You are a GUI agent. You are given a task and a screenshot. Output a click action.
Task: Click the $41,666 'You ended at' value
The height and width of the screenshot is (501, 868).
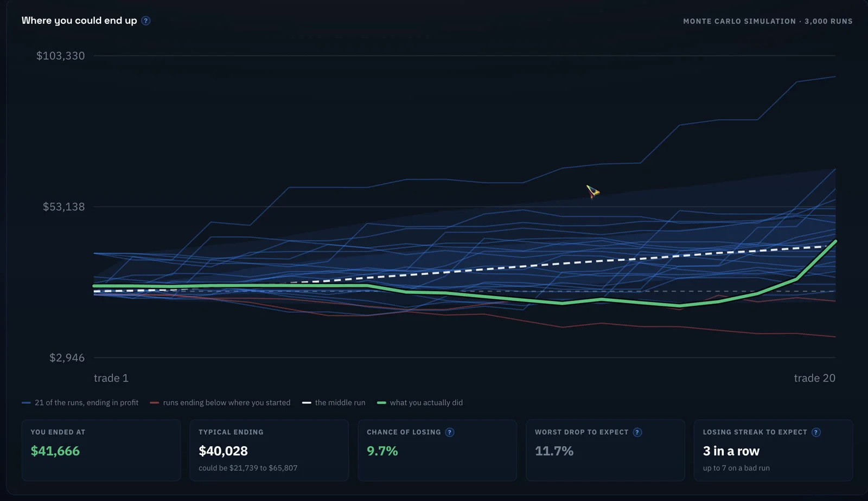(55, 451)
